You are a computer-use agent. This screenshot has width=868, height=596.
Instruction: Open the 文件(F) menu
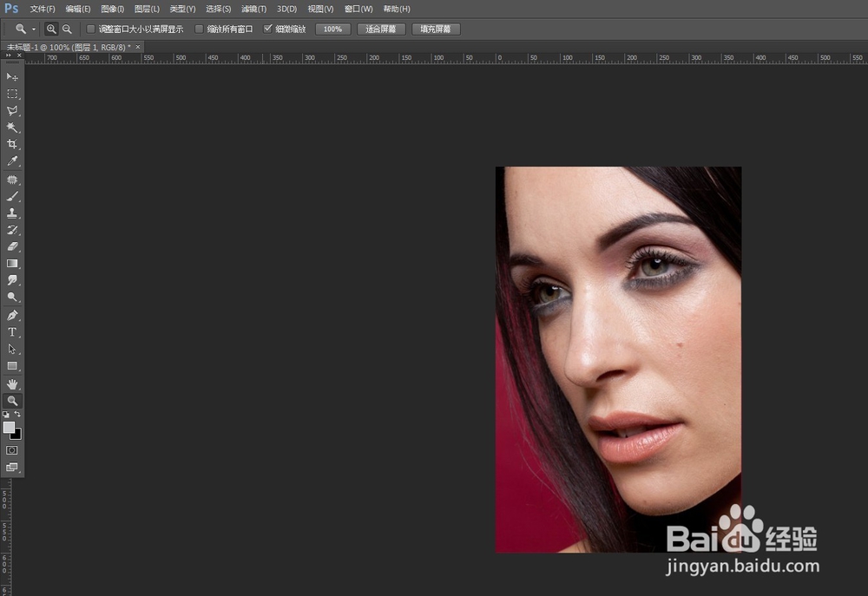coord(43,9)
